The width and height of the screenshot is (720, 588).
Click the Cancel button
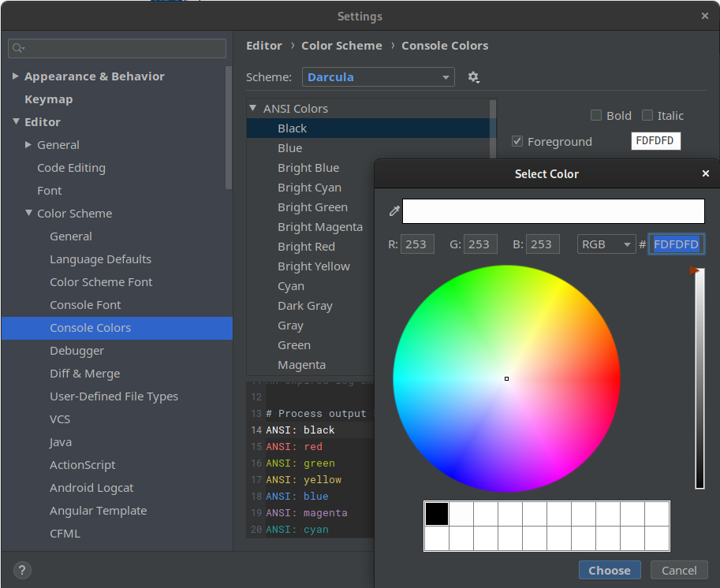tap(679, 570)
